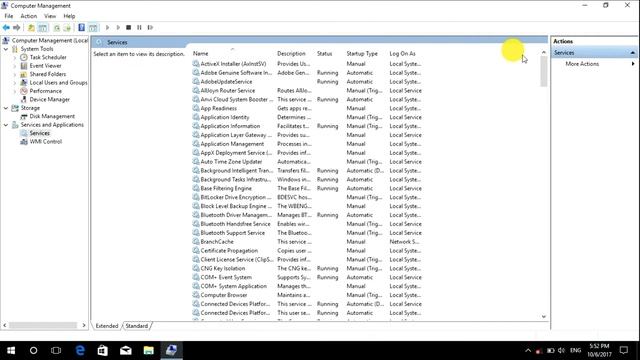
Task: Select Performance in the tree
Action: coord(46,91)
